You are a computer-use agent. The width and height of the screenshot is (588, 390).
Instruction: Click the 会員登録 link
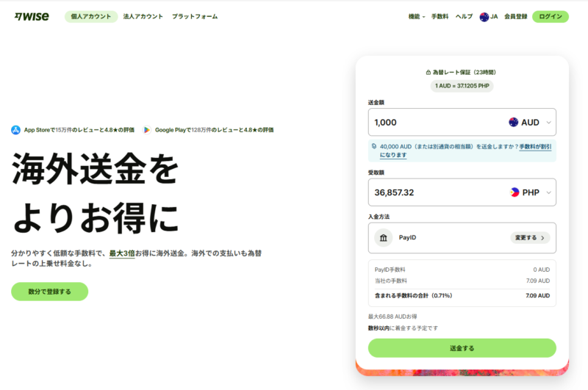point(516,16)
